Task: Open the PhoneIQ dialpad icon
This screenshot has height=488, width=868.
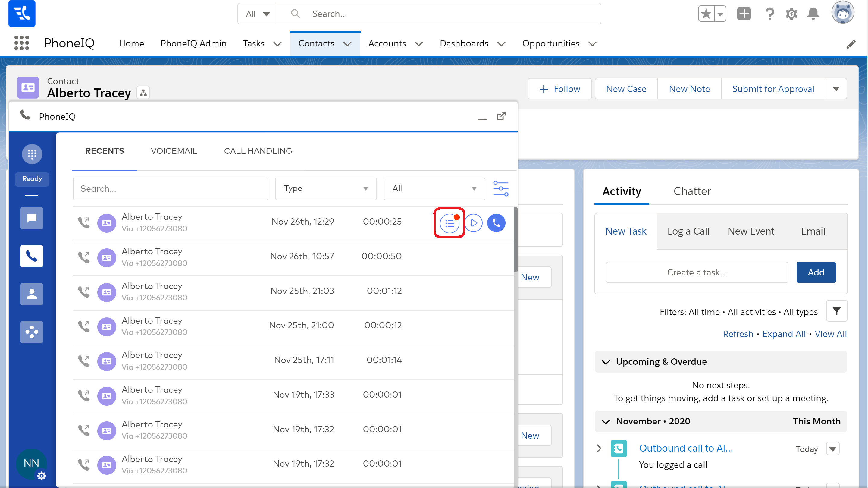Action: tap(32, 154)
